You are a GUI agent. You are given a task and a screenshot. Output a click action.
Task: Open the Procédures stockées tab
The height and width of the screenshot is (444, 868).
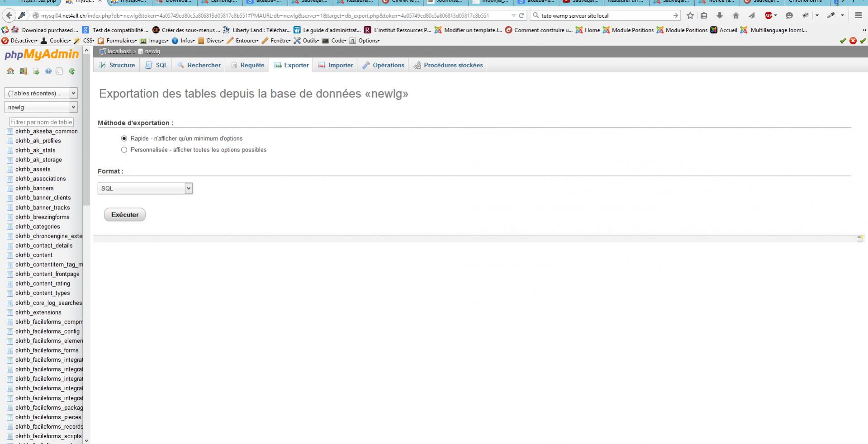click(448, 65)
